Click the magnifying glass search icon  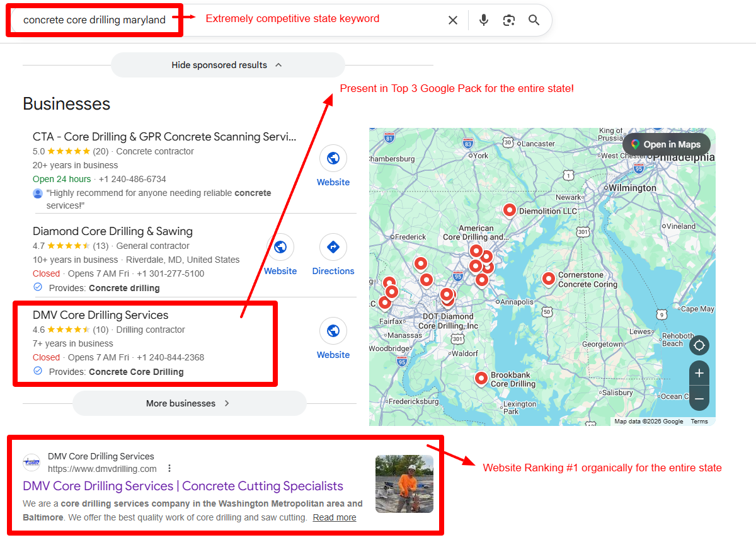point(534,20)
